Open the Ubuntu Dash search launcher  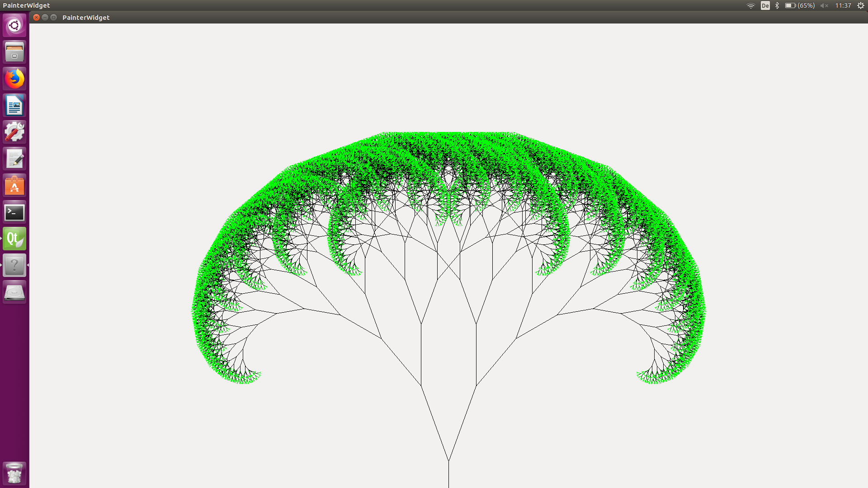[x=14, y=25]
